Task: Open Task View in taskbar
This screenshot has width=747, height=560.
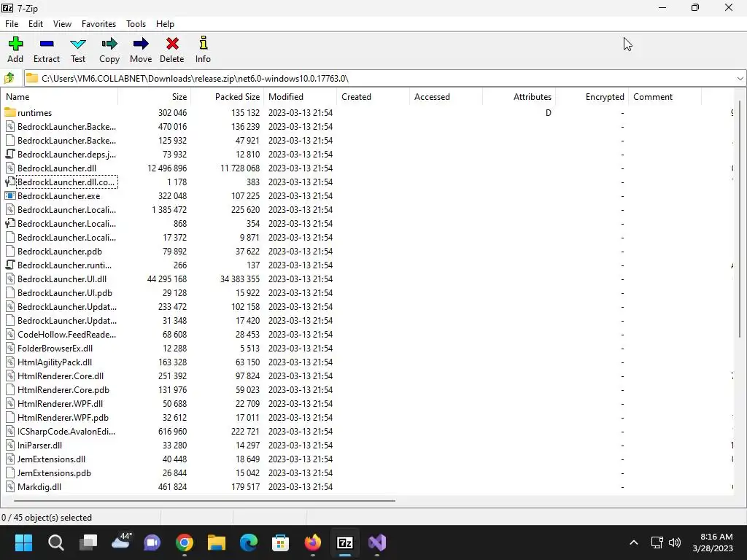Action: [88, 542]
